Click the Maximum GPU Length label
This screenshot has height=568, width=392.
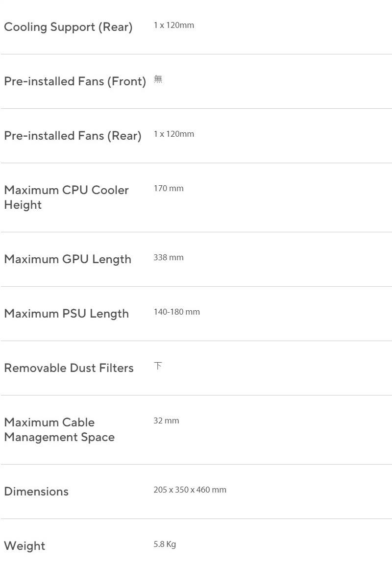(x=68, y=259)
